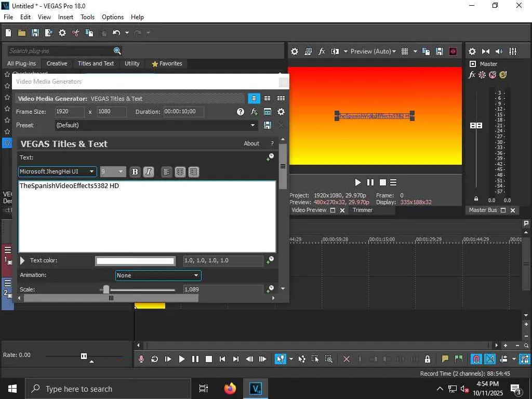
Task: Click the Master volume fader
Action: coord(476,126)
